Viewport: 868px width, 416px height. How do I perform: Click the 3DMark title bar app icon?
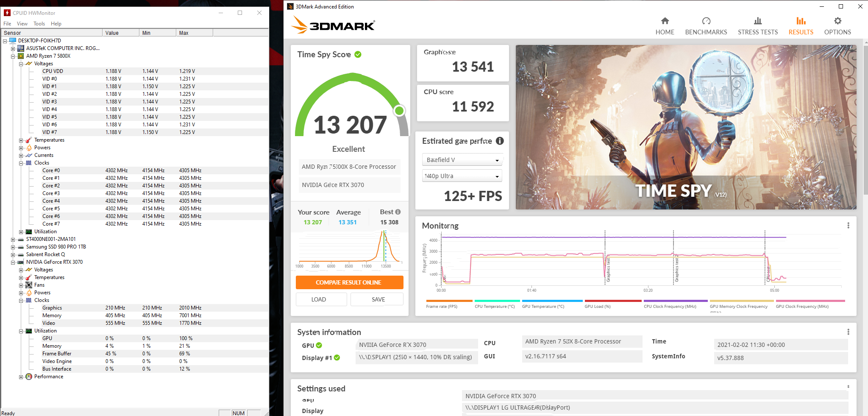coord(290,6)
